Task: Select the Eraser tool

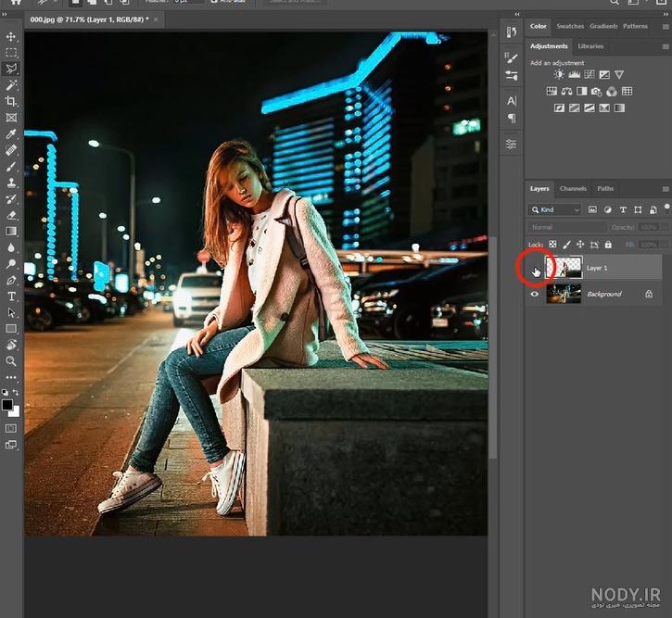Action: 11,215
